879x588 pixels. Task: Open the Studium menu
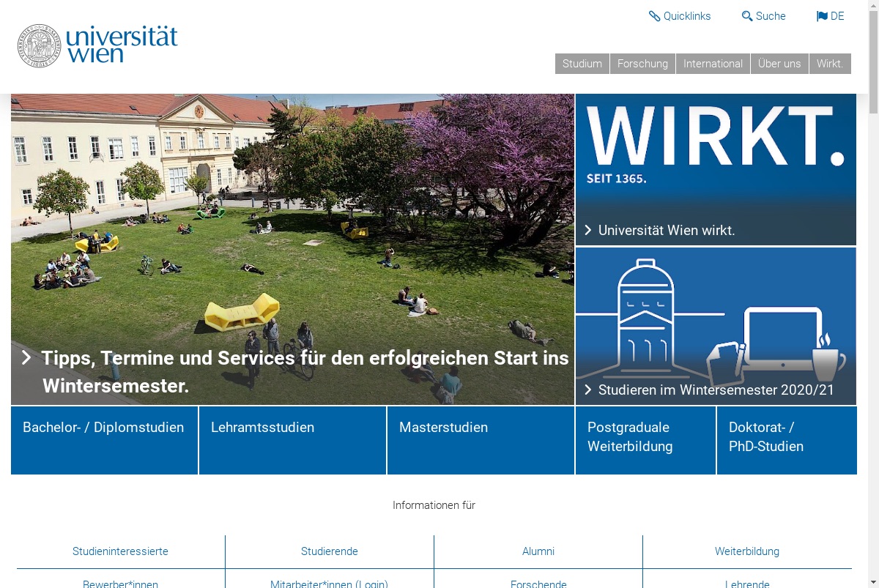click(582, 64)
